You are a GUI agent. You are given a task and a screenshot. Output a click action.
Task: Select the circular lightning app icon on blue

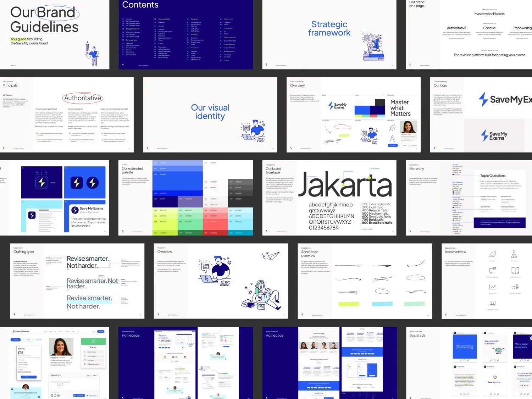pyautogui.click(x=93, y=182)
